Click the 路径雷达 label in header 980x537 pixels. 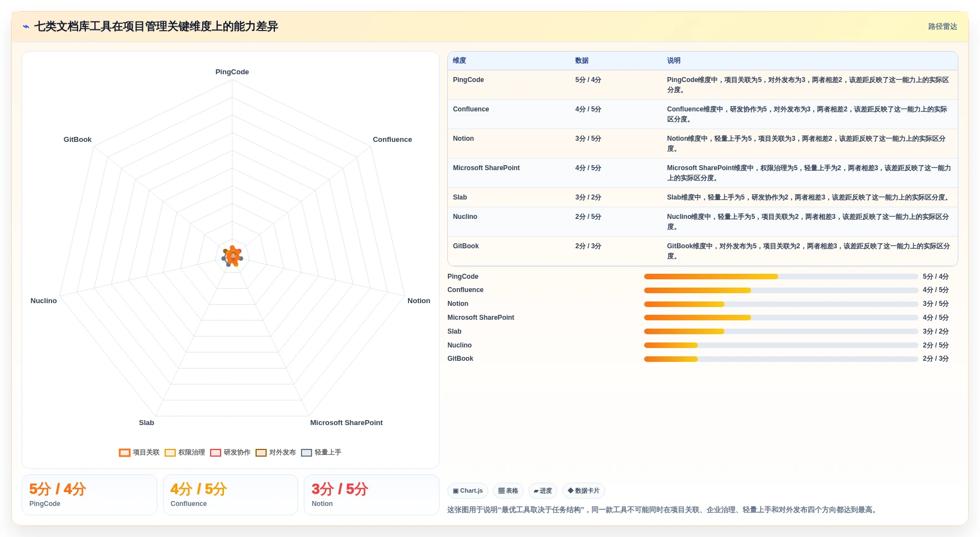click(942, 27)
